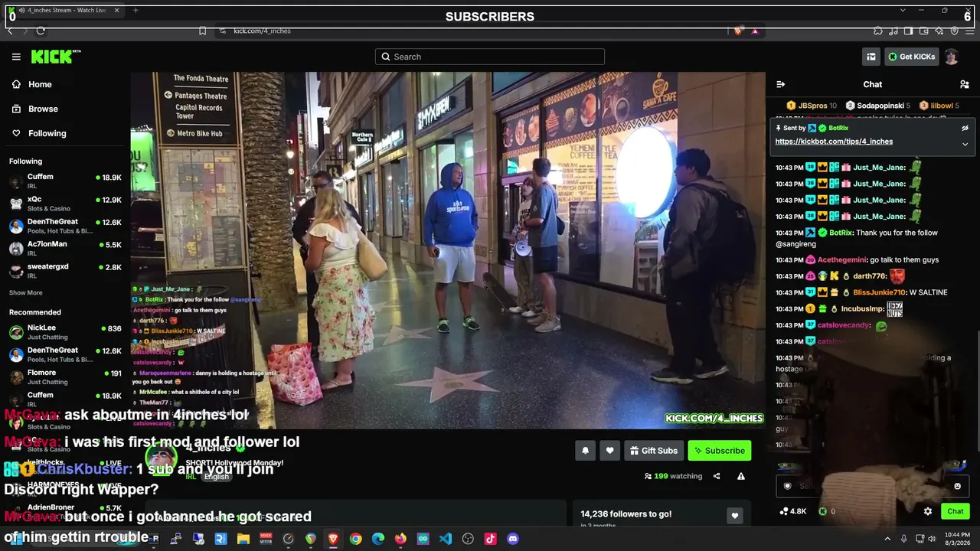Open xQc channel in Following list

click(x=65, y=204)
